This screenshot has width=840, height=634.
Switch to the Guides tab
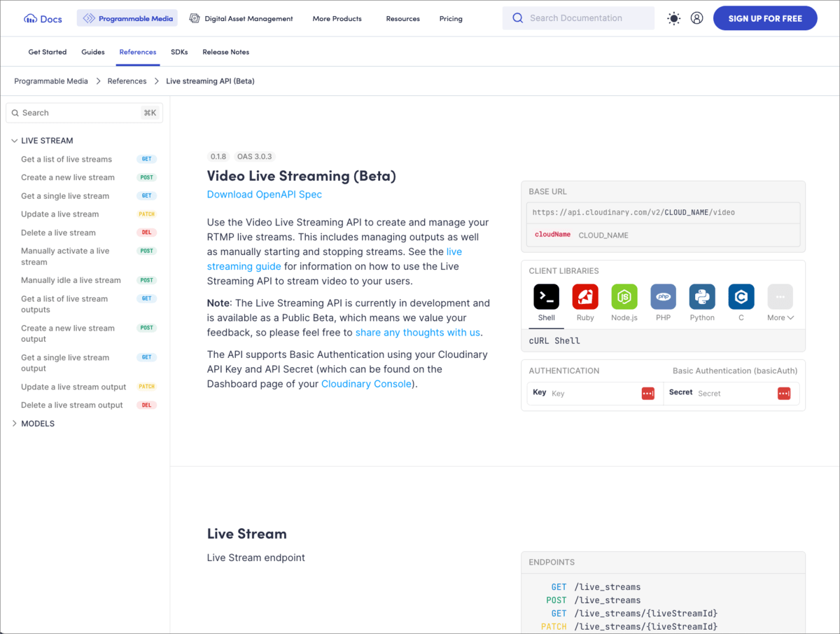(93, 52)
